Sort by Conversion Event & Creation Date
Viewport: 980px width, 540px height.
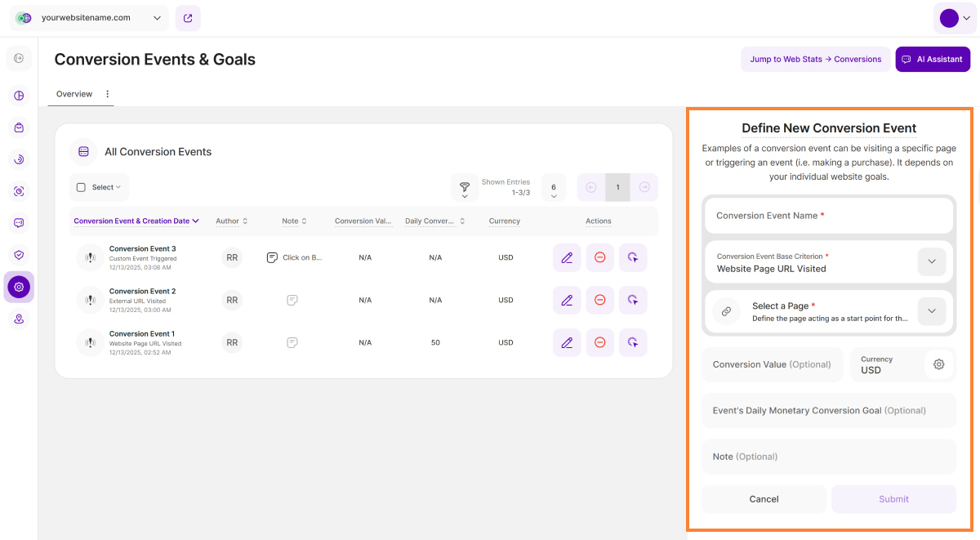pos(136,221)
